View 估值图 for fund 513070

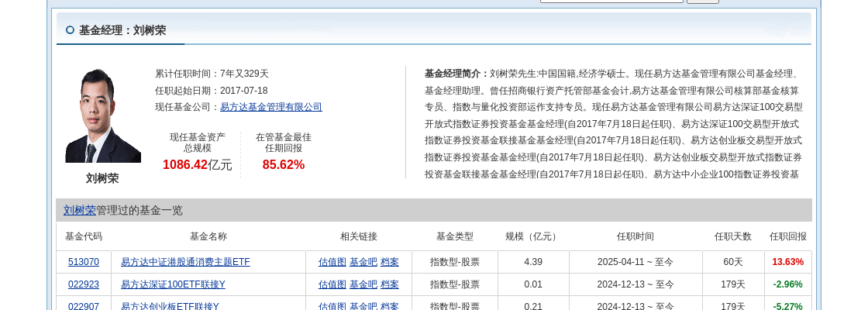point(332,262)
